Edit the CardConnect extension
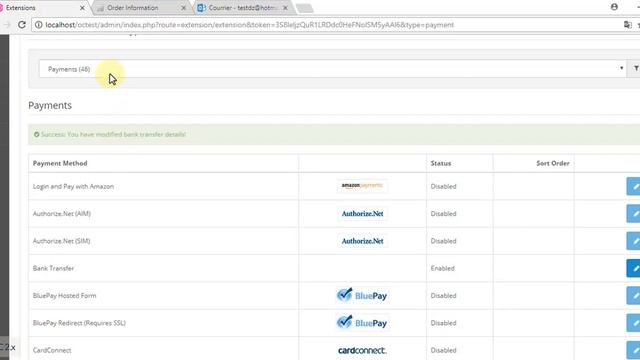The width and height of the screenshot is (640, 360). point(633,351)
